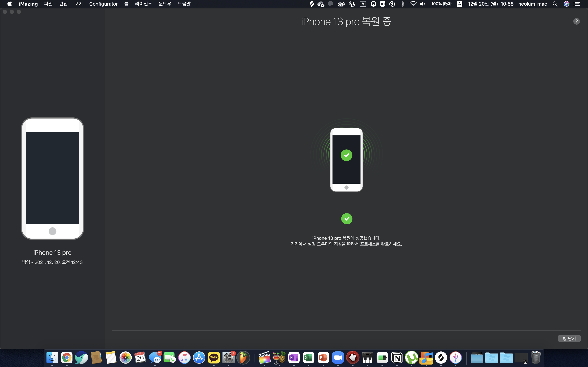This screenshot has height=367, width=588.
Task: Open the volume control in menu bar
Action: click(x=422, y=4)
